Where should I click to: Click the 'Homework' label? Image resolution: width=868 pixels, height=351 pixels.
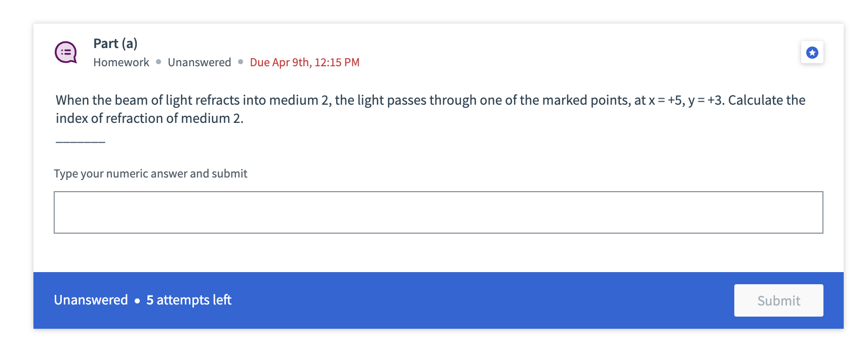(x=121, y=62)
